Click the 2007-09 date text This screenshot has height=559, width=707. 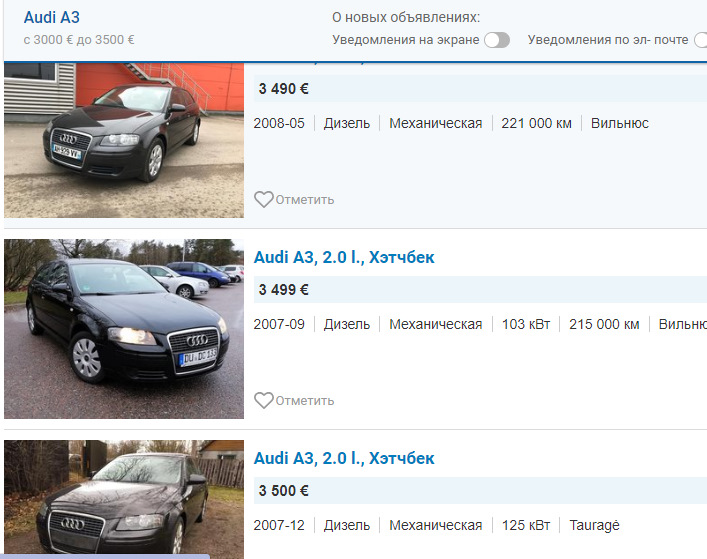279,325
